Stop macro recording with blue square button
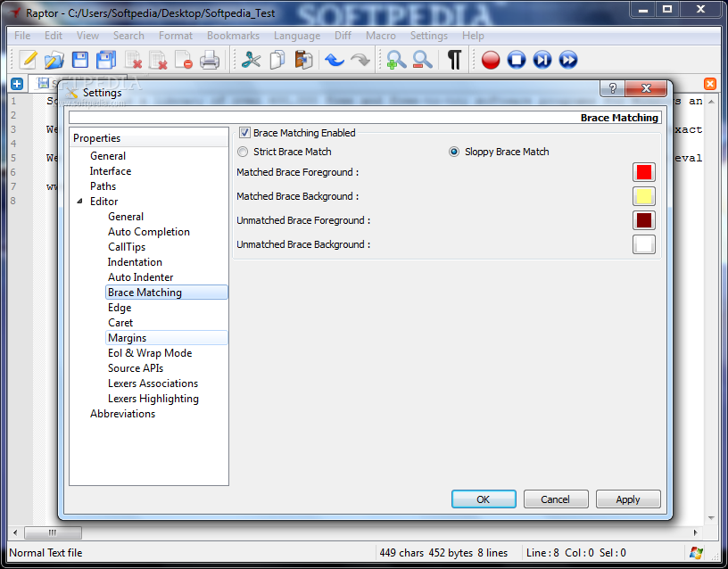Viewport: 728px width, 569px height. [517, 60]
